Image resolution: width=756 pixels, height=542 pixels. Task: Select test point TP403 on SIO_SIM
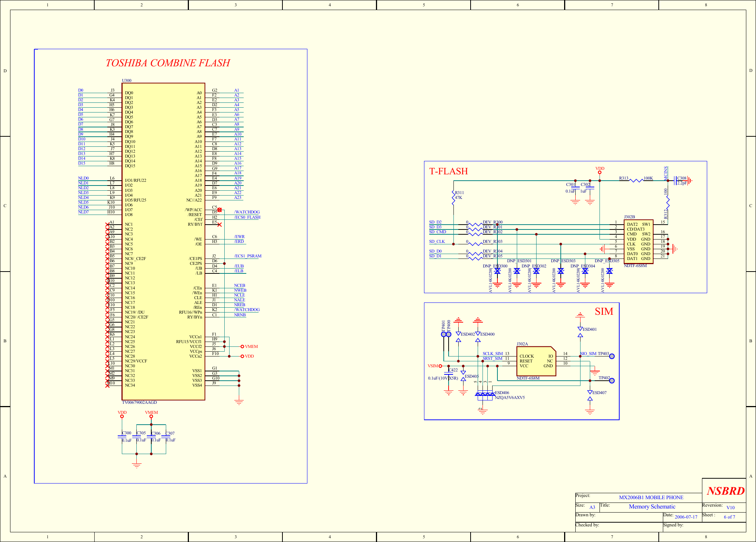tap(613, 356)
